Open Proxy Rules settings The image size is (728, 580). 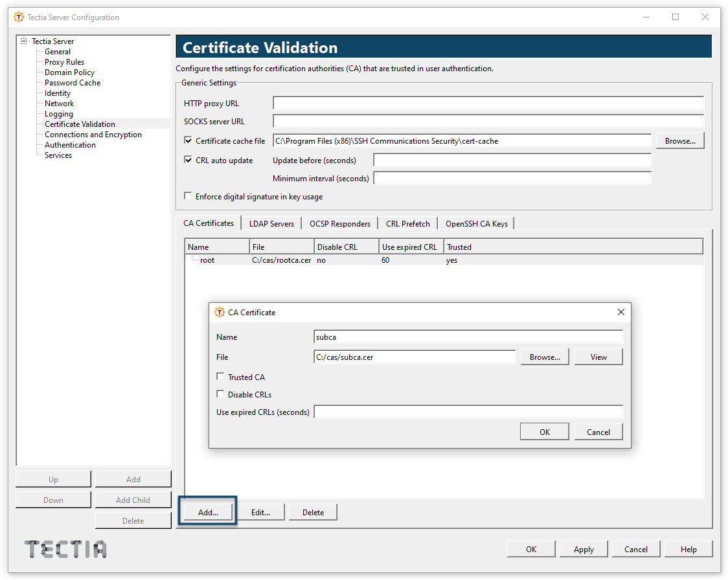(65, 61)
